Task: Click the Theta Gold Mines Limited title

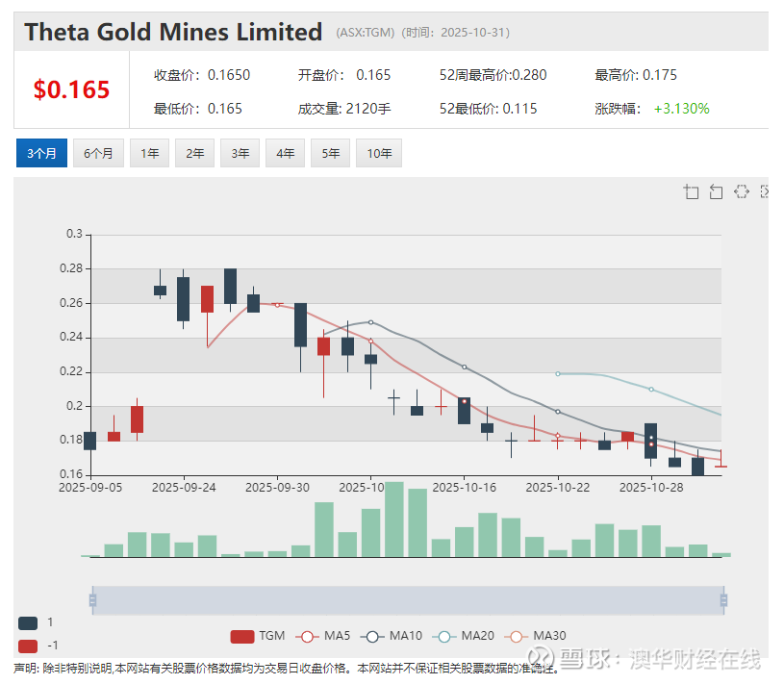Action: point(173,32)
